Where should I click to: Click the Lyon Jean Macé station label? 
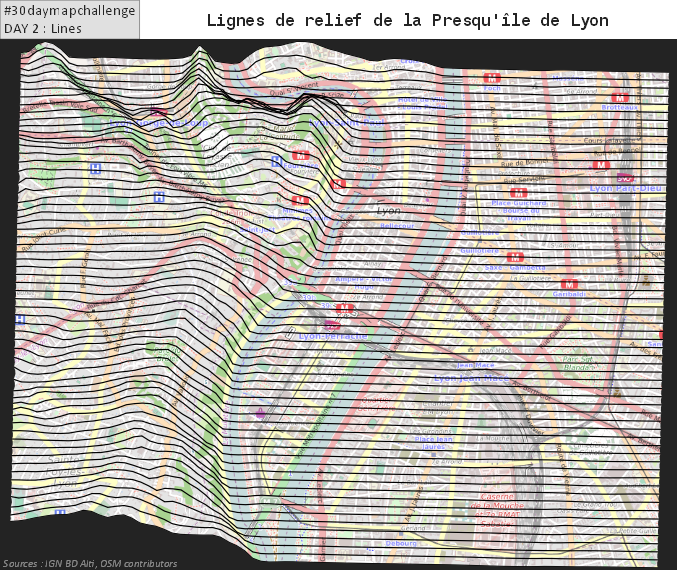click(471, 378)
